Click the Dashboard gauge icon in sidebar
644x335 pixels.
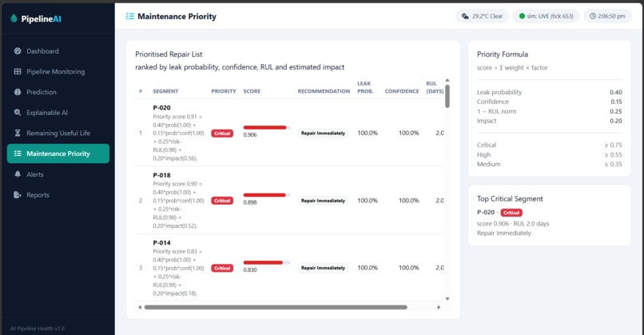pos(18,51)
